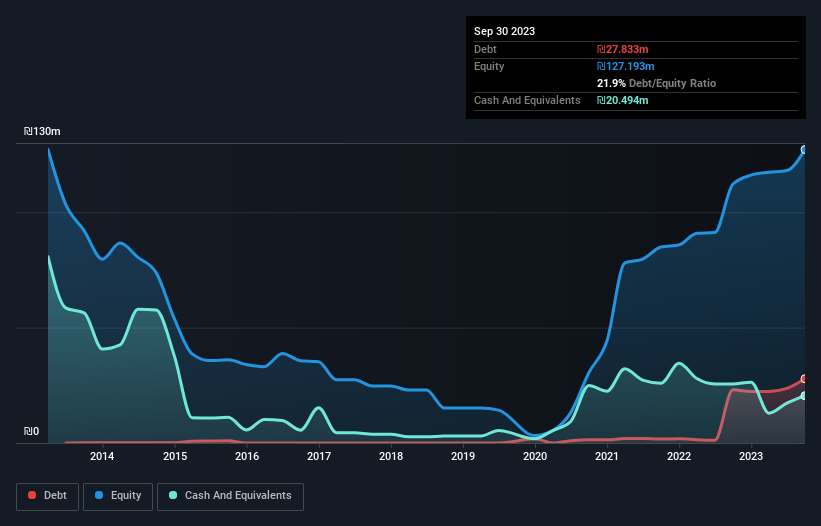Toggle the Cash And Equivalents legend button
Image resolution: width=821 pixels, height=526 pixels.
coord(230,496)
